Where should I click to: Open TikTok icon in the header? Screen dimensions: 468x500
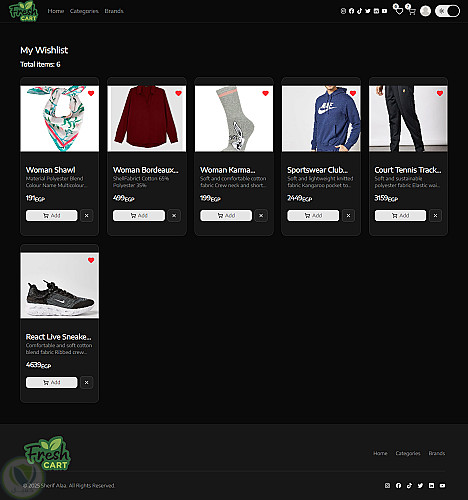pyautogui.click(x=359, y=11)
